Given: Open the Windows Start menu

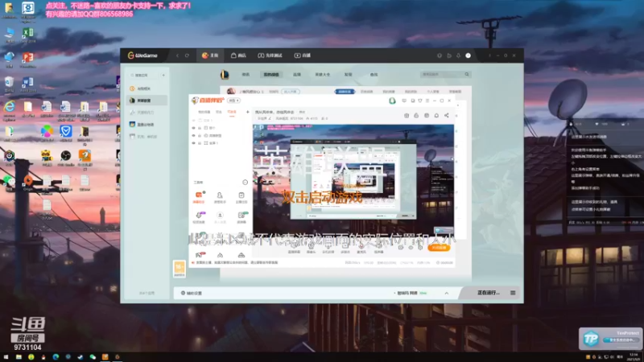Looking at the screenshot, I should (x=6, y=357).
